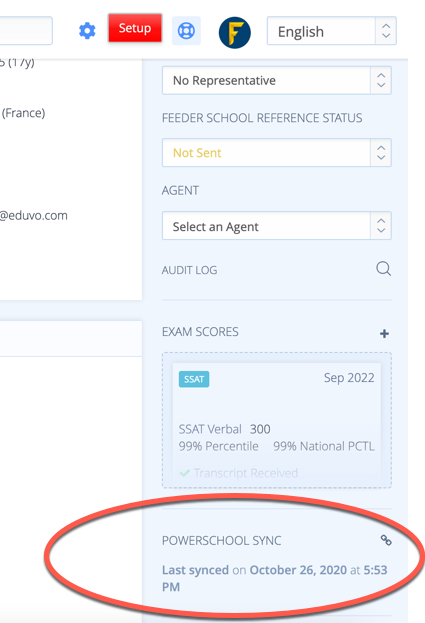Click the SSAT Verbal 300 score
425x623 pixels.
point(224,429)
